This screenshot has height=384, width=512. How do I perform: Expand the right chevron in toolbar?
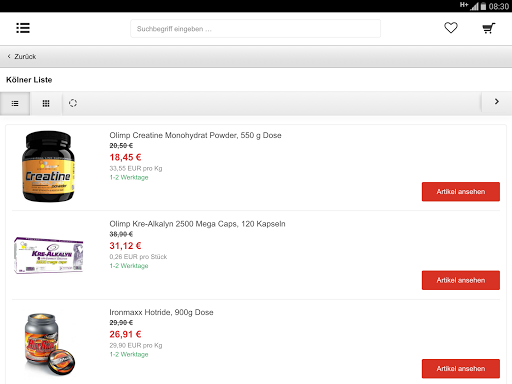click(x=497, y=102)
